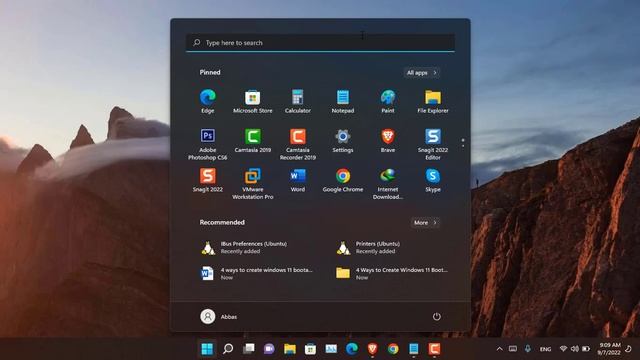Click the focus assist moon icon
Viewport: 640px width, 360px height.
pyautogui.click(x=629, y=349)
